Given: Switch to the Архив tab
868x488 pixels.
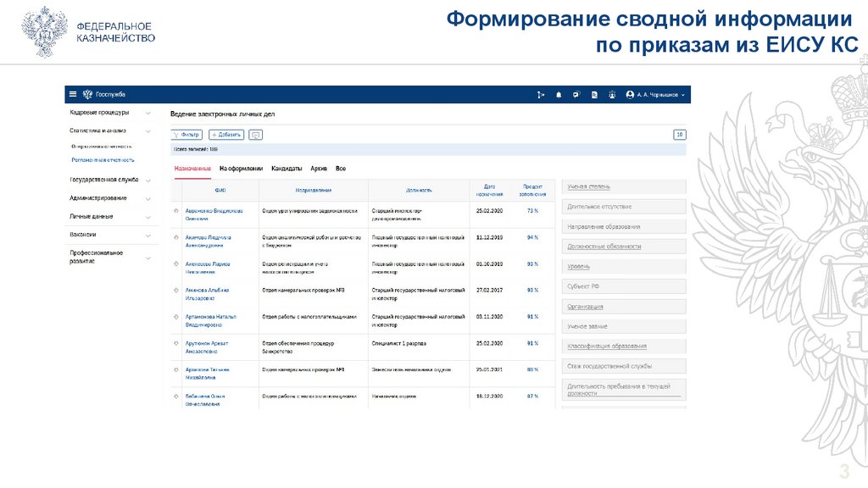Looking at the screenshot, I should point(319,169).
